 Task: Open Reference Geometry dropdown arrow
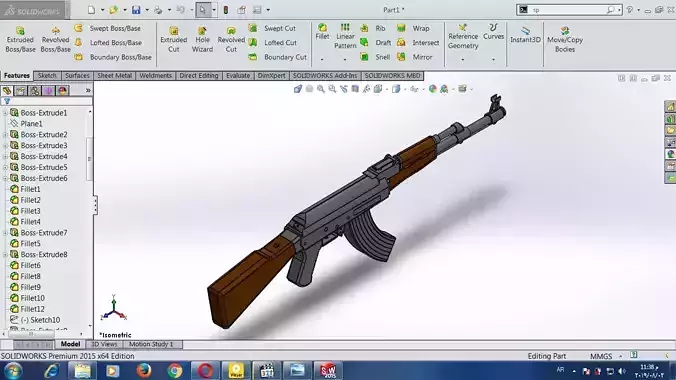(x=463, y=59)
